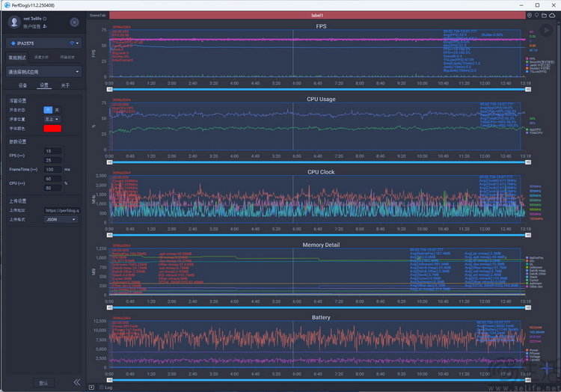Toggle AppCPU series in CPU Usage legend

click(533, 130)
